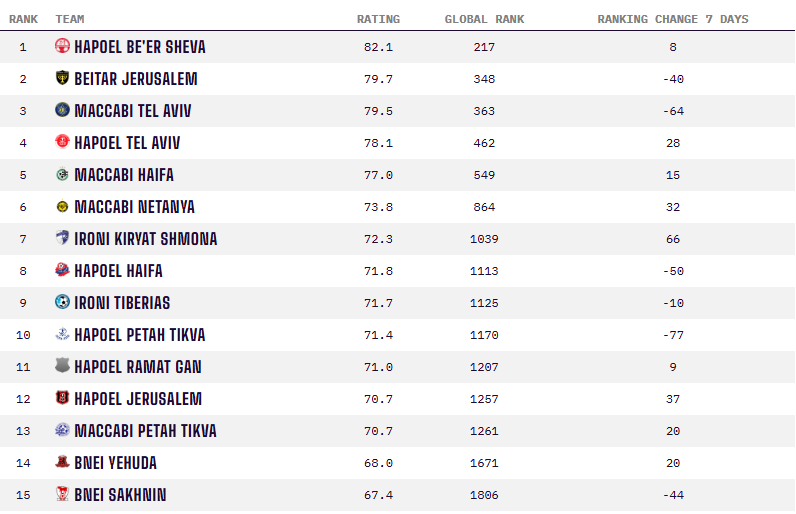796x514 pixels.
Task: Click the Team column header
Action: point(70,19)
